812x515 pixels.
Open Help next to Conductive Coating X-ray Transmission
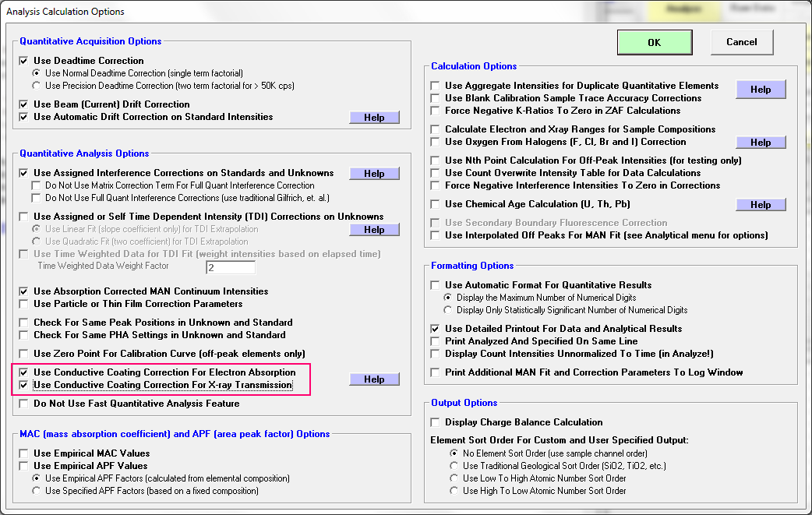coord(374,379)
